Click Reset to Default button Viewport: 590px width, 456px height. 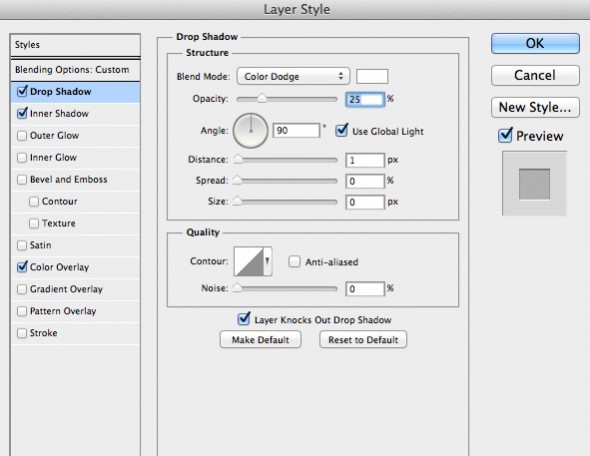click(363, 339)
